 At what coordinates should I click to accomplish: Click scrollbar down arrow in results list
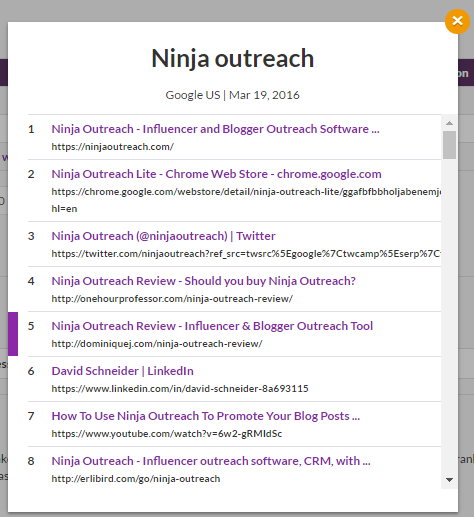(449, 480)
